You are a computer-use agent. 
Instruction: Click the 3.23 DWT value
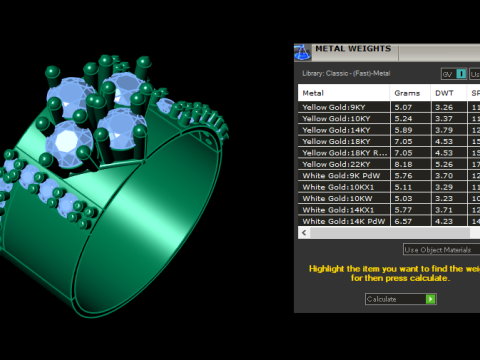pos(444,198)
